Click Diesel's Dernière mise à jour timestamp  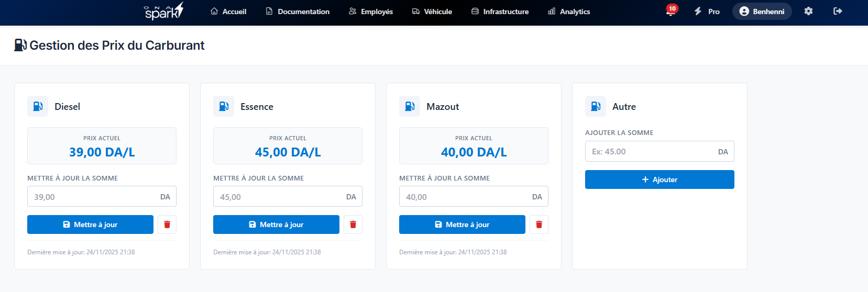pyautogui.click(x=81, y=252)
